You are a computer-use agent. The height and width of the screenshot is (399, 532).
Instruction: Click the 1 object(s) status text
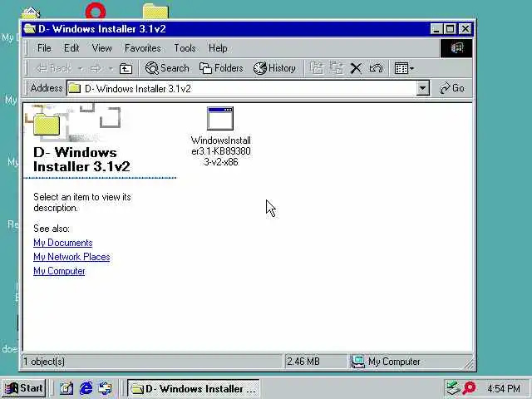point(44,362)
